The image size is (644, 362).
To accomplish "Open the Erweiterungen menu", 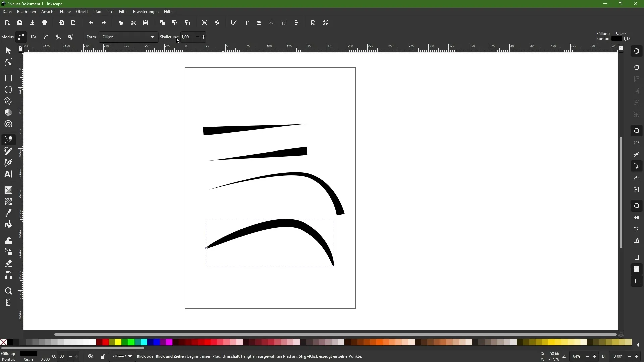I will click(146, 12).
